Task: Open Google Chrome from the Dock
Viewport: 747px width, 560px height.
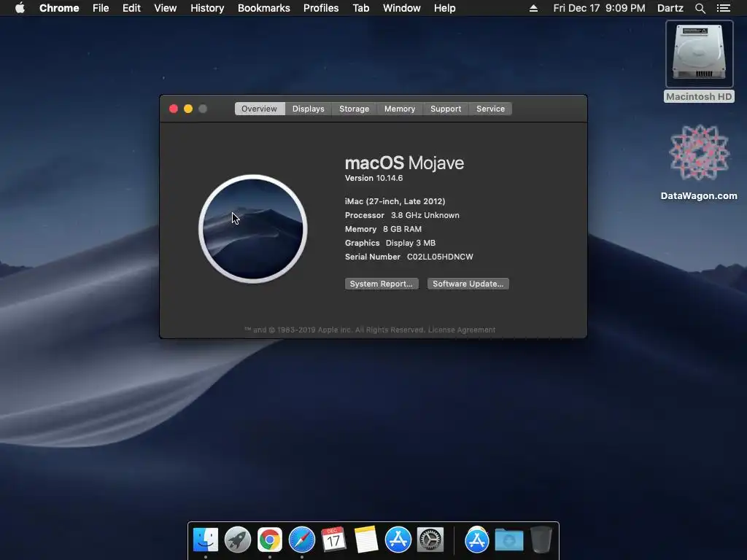Action: coord(270,540)
